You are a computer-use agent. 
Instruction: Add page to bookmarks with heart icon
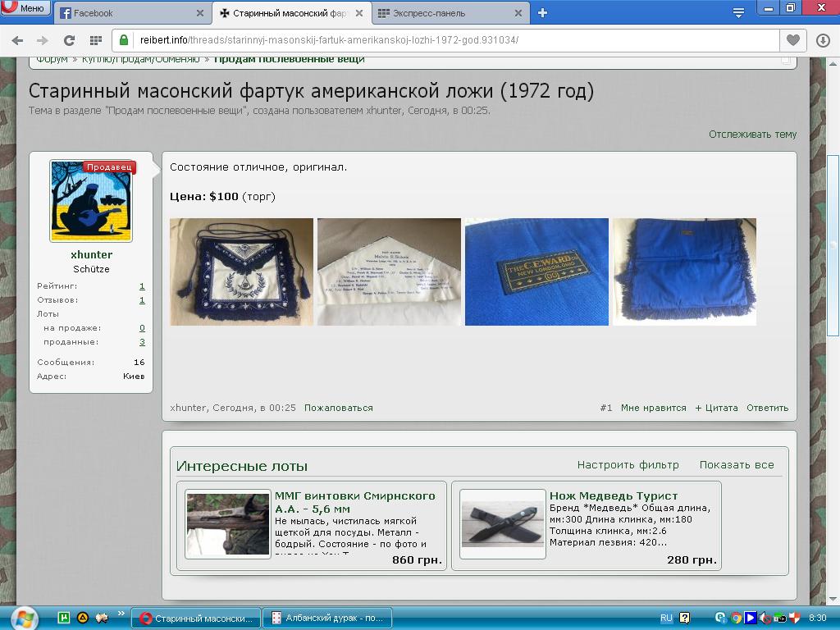[x=793, y=40]
